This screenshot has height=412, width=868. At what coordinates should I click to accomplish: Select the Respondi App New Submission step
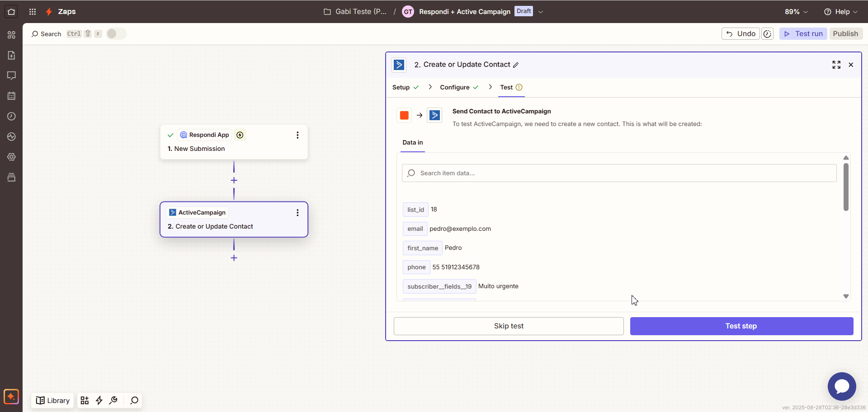tap(234, 142)
